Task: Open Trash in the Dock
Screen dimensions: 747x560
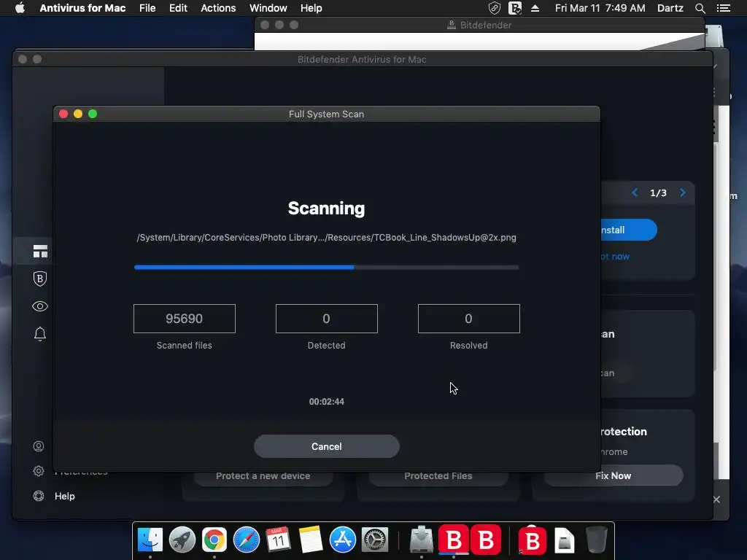Action: click(596, 540)
